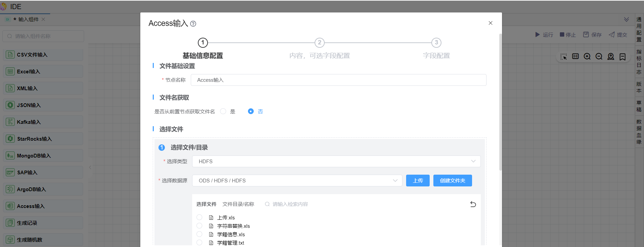Click the 节点名称 input field
The height and width of the screenshot is (247, 644).
pyautogui.click(x=338, y=80)
